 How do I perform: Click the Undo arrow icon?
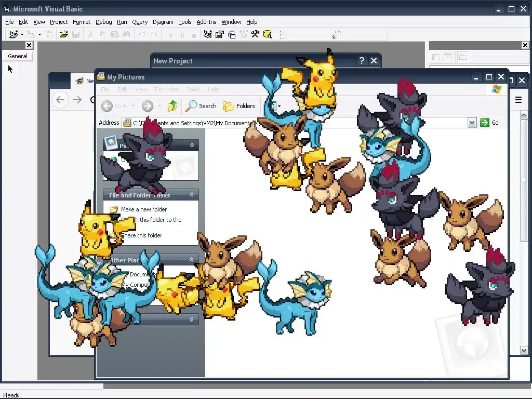click(142, 34)
